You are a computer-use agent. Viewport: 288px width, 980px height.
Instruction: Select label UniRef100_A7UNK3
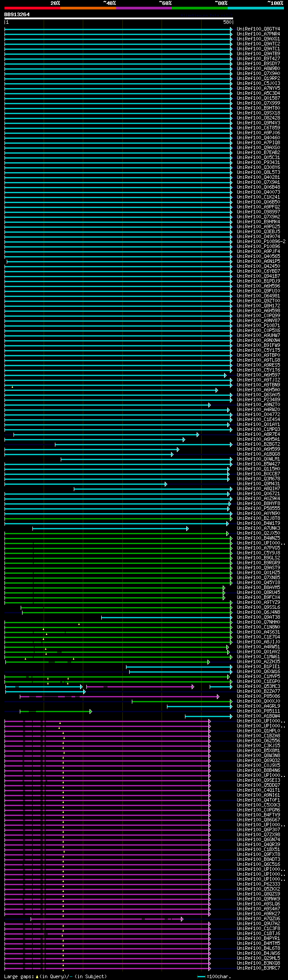coord(258,528)
